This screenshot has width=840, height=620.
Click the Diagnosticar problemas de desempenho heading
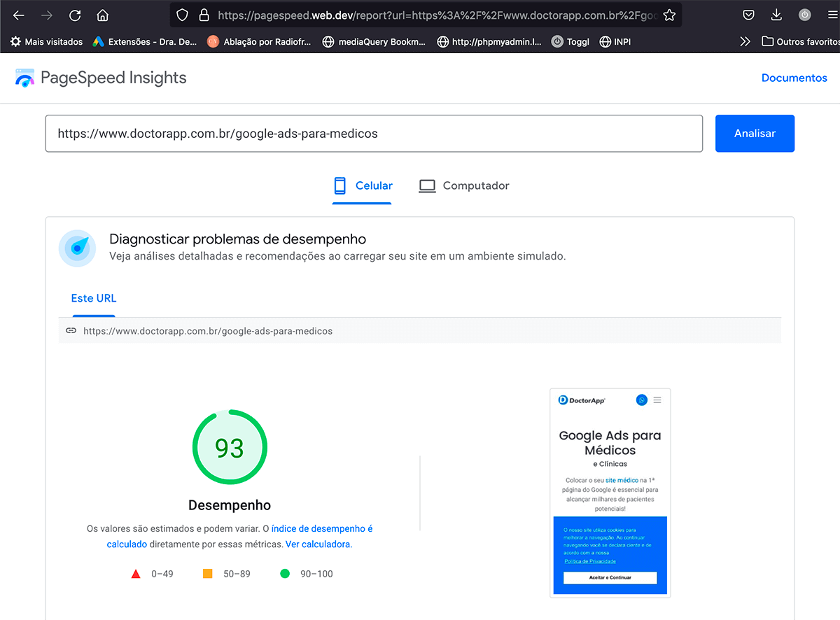238,239
